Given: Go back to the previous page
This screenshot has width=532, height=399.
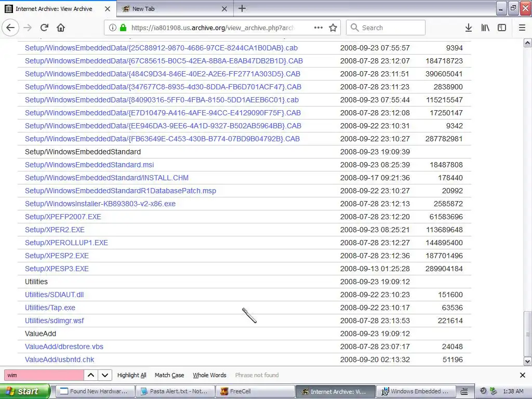Looking at the screenshot, I should [x=10, y=28].
